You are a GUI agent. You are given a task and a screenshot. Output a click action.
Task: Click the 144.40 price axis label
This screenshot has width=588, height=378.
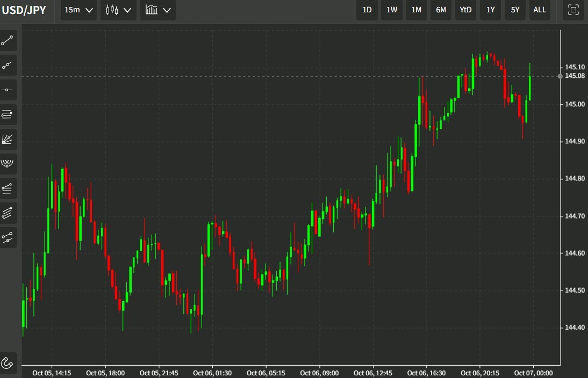(575, 328)
